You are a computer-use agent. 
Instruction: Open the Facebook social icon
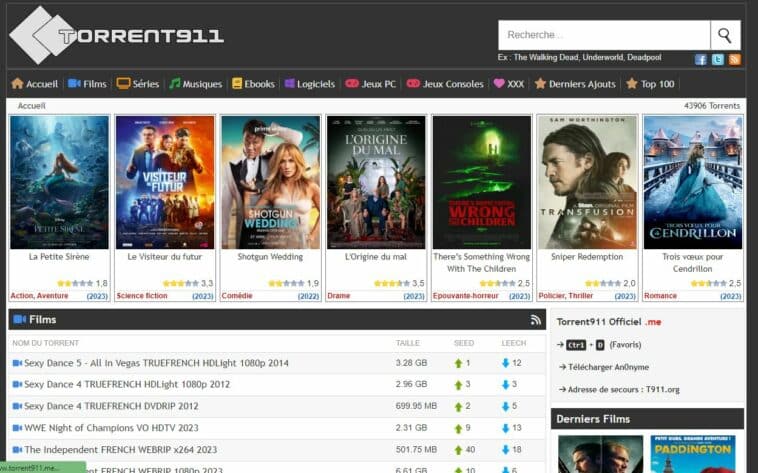point(700,59)
